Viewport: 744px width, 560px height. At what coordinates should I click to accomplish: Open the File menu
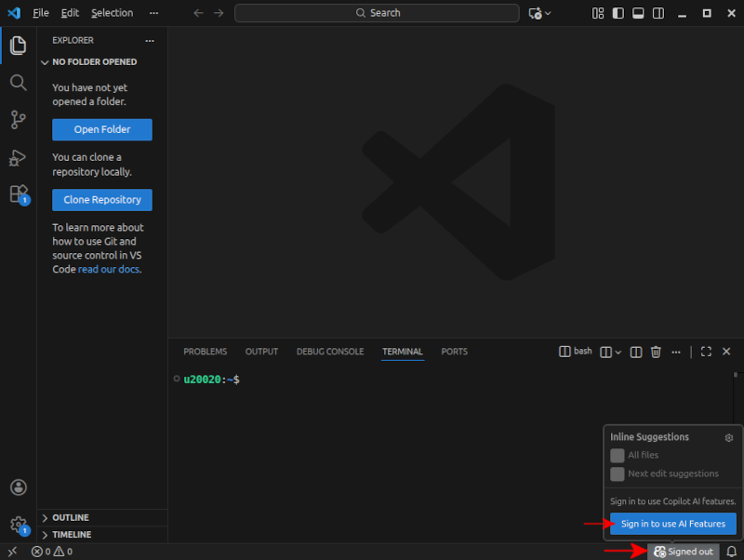(x=41, y=13)
